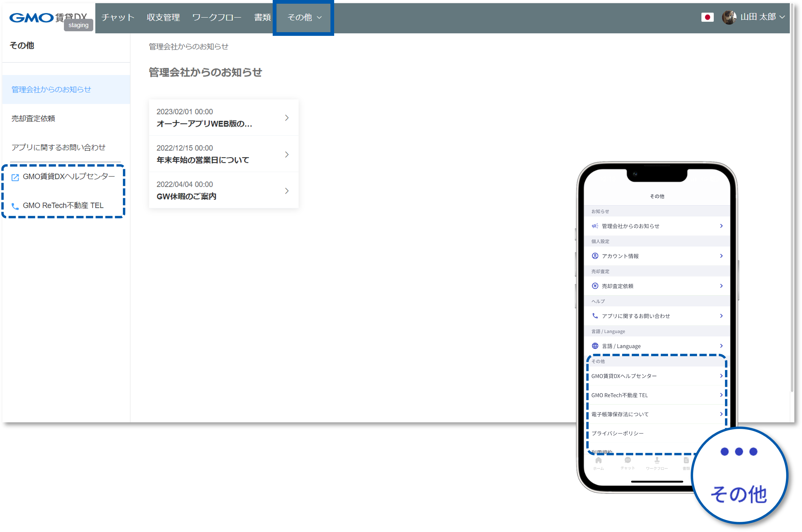This screenshot has height=532, width=802.
Task: Open the チャット tab in top navigation
Action: click(x=118, y=17)
